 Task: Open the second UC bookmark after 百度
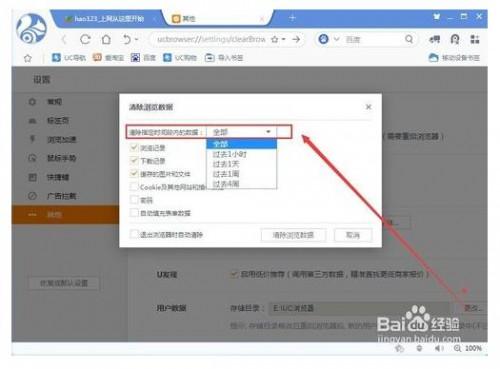[180, 58]
